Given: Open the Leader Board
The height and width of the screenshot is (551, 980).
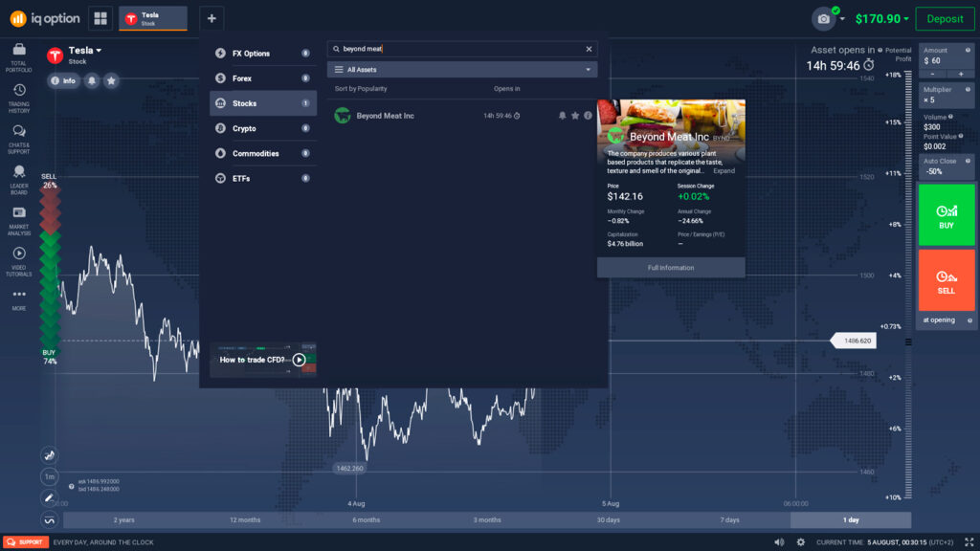Looking at the screenshot, I should pyautogui.click(x=19, y=180).
